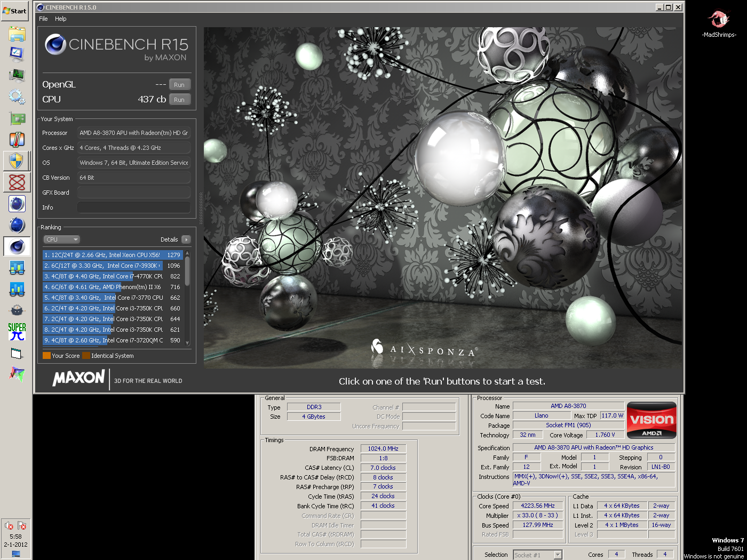747x560 pixels.
Task: Click the Cores x GHz value field
Action: (x=134, y=148)
